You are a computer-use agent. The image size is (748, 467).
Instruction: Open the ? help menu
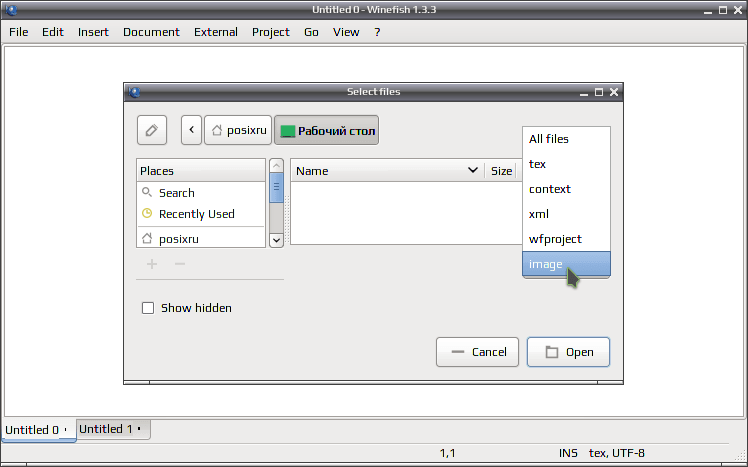[377, 32]
